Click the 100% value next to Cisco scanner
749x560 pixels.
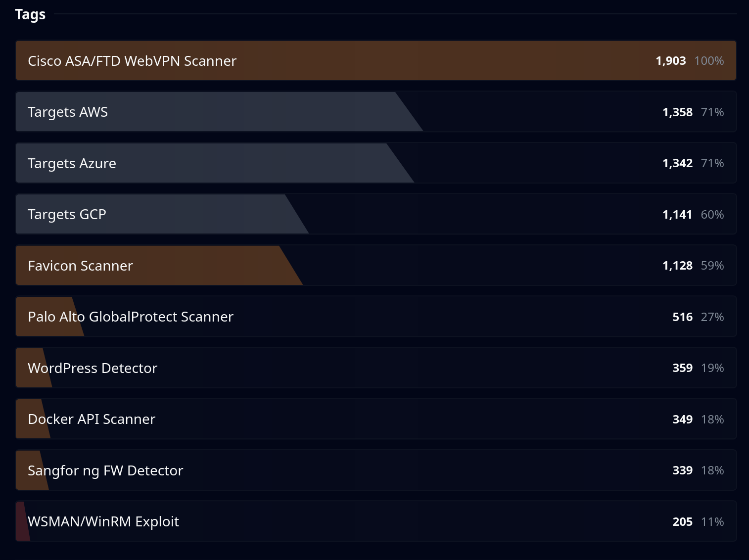[709, 61]
